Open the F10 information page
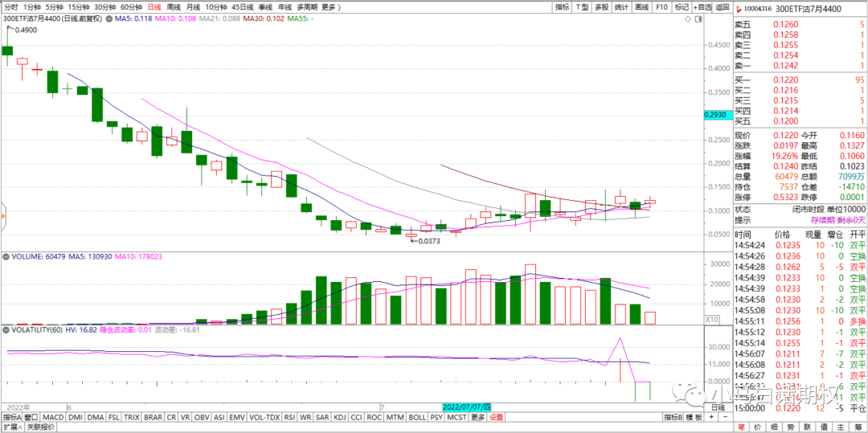 coord(661,7)
